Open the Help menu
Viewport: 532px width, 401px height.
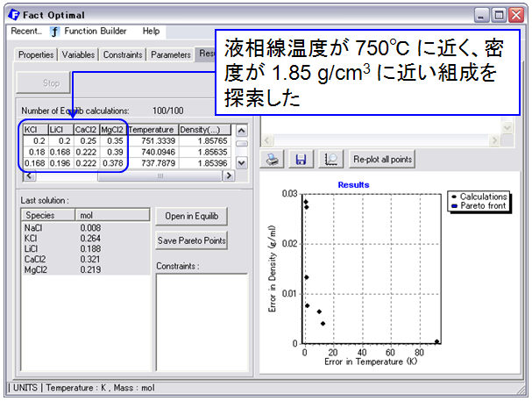(152, 32)
